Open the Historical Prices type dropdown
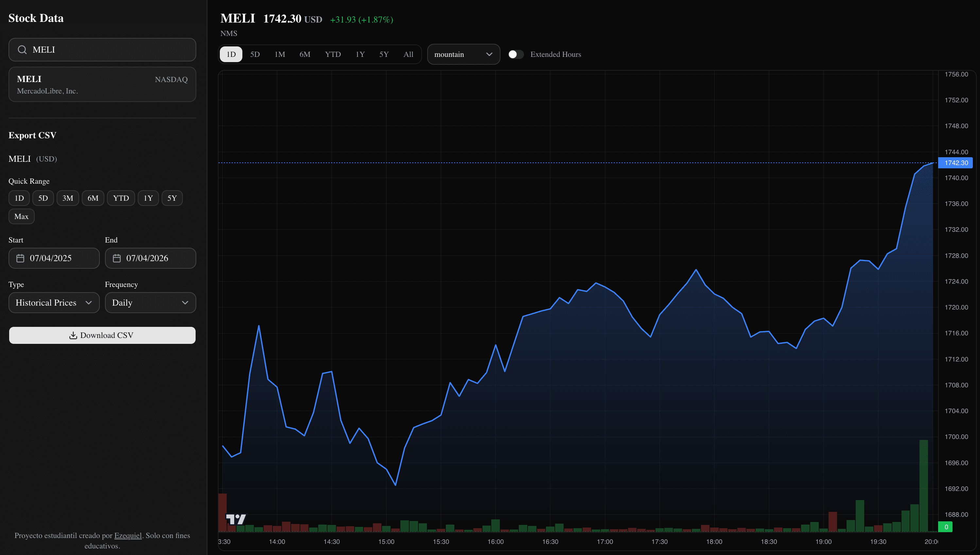The width and height of the screenshot is (980, 555). [x=54, y=303]
